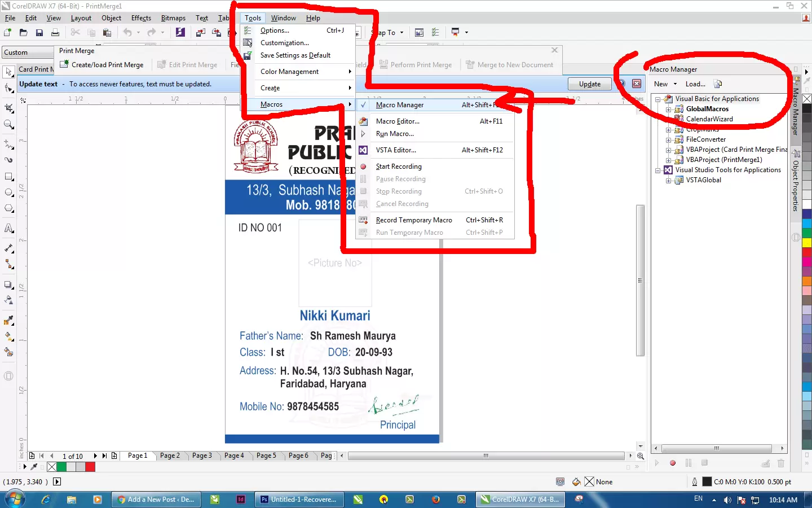Open Photoshop Untitled-1 in the taskbar
This screenshot has width=812, height=508.
point(299,500)
